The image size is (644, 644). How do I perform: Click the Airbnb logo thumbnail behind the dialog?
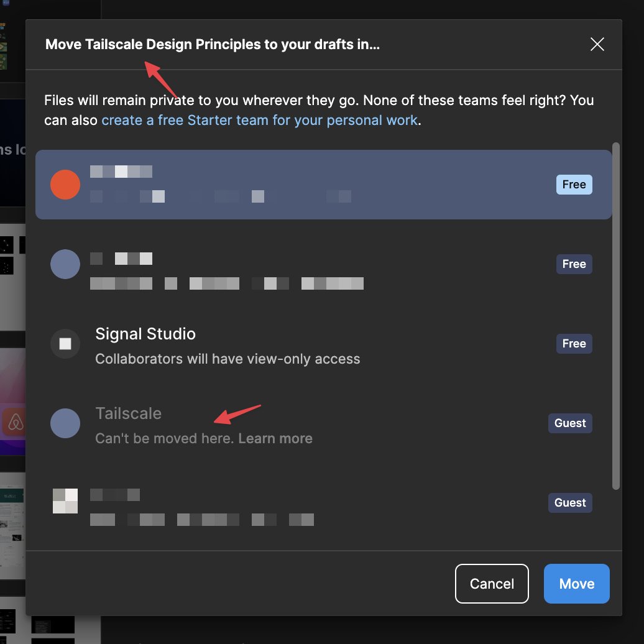pyautogui.click(x=15, y=422)
